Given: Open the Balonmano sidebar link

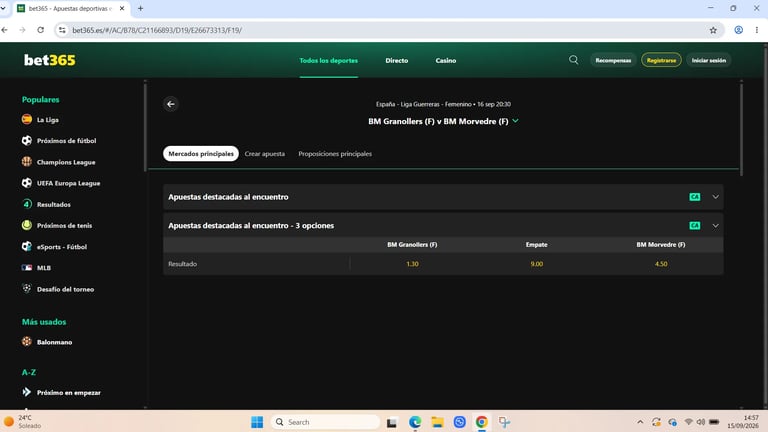Looking at the screenshot, I should pos(54,342).
